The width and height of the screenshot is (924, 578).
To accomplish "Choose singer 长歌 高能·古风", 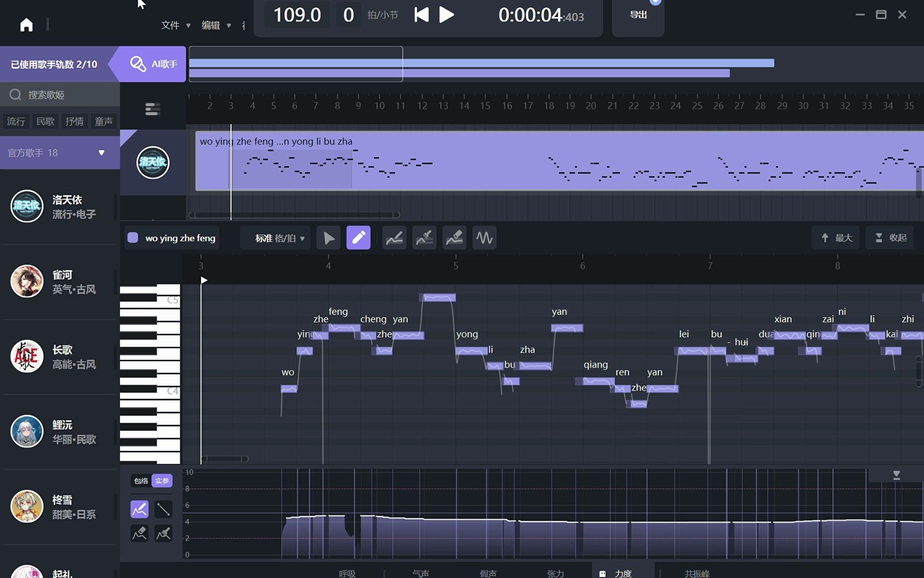I will (60, 357).
